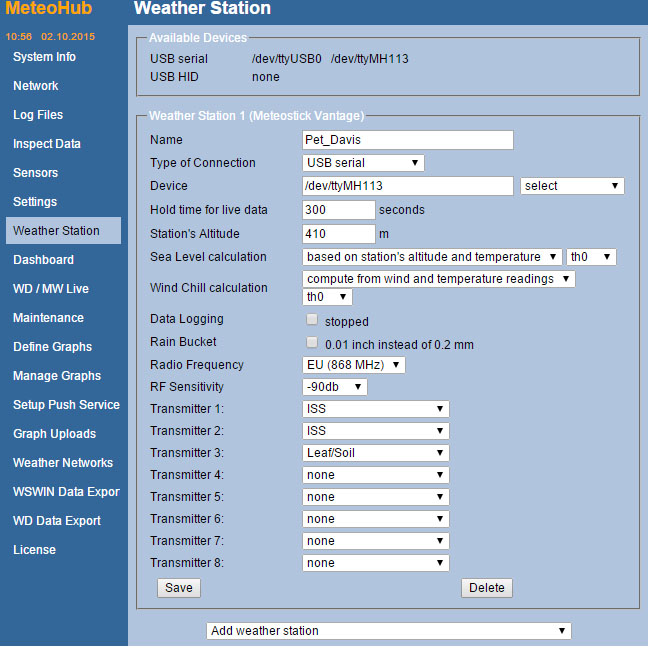
Task: Click the MeteoHub logo
Action: coord(48,8)
